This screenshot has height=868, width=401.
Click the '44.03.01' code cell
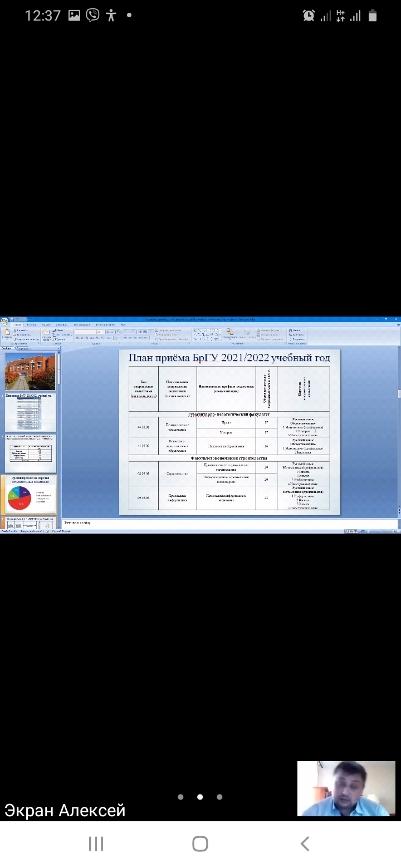143,427
